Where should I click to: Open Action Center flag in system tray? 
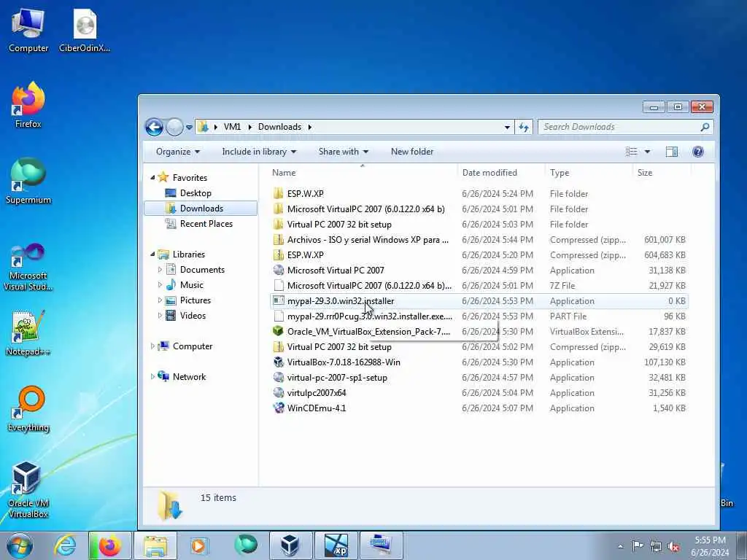point(638,546)
